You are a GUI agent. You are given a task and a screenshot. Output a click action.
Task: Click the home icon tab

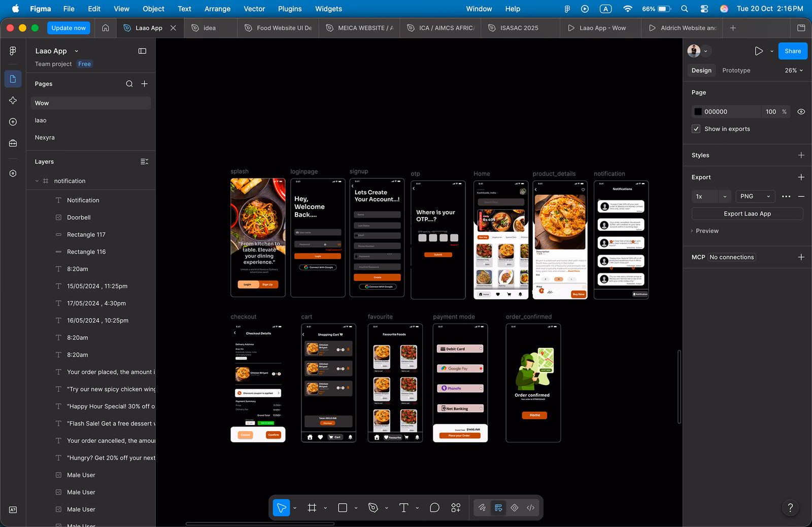106,28
